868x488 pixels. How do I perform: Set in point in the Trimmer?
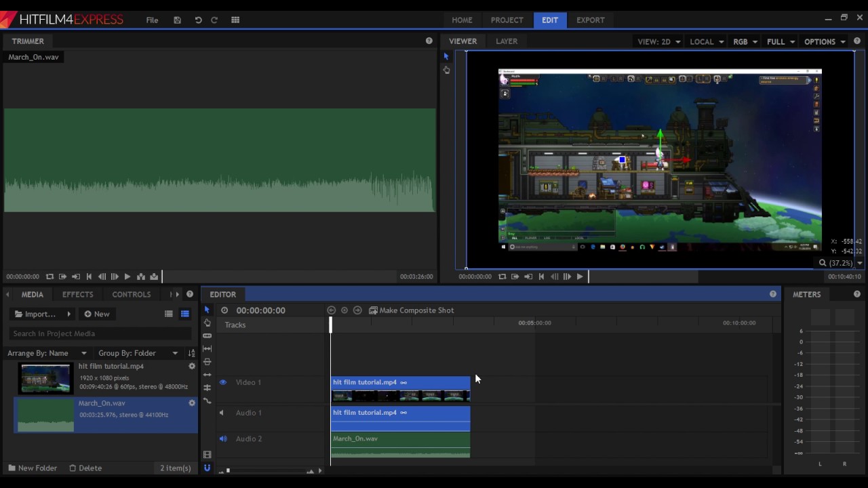coord(62,277)
